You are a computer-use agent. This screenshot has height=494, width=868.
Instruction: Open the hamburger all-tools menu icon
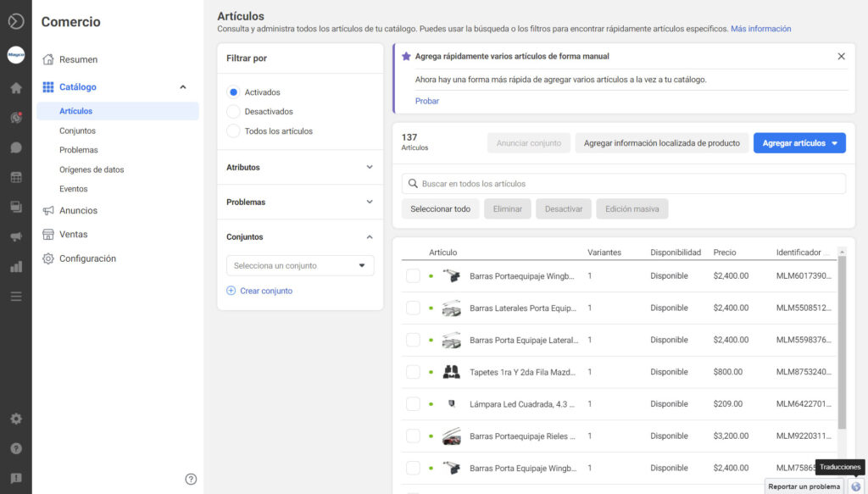pos(15,296)
